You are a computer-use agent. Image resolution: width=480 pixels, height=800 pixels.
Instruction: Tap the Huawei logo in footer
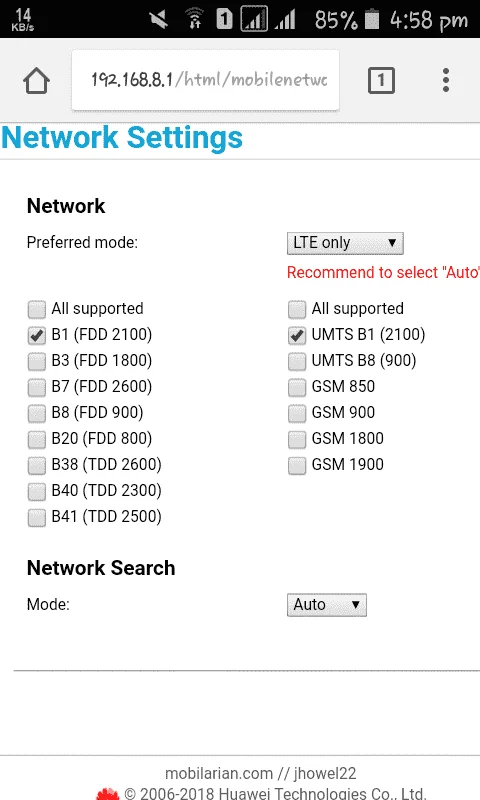click(x=107, y=793)
